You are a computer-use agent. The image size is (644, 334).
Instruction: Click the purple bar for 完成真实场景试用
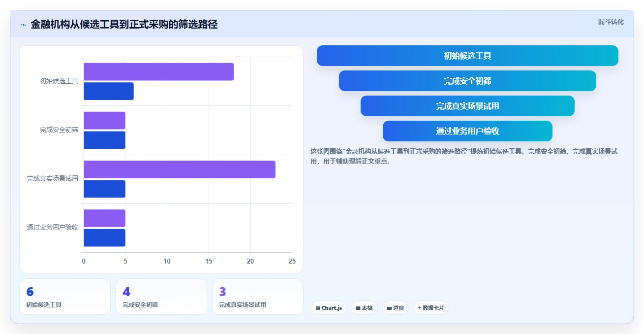coord(180,169)
